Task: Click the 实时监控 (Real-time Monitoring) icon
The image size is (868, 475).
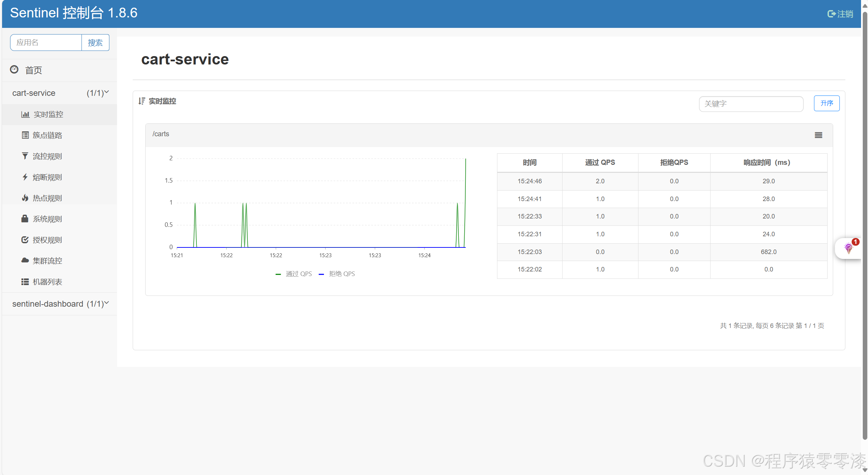Action: click(24, 115)
